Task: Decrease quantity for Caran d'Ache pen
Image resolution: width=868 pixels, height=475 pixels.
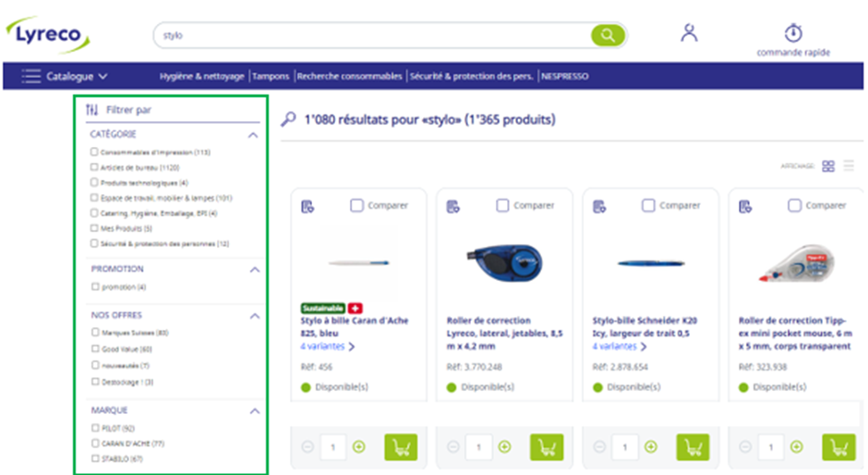Action: point(307,446)
